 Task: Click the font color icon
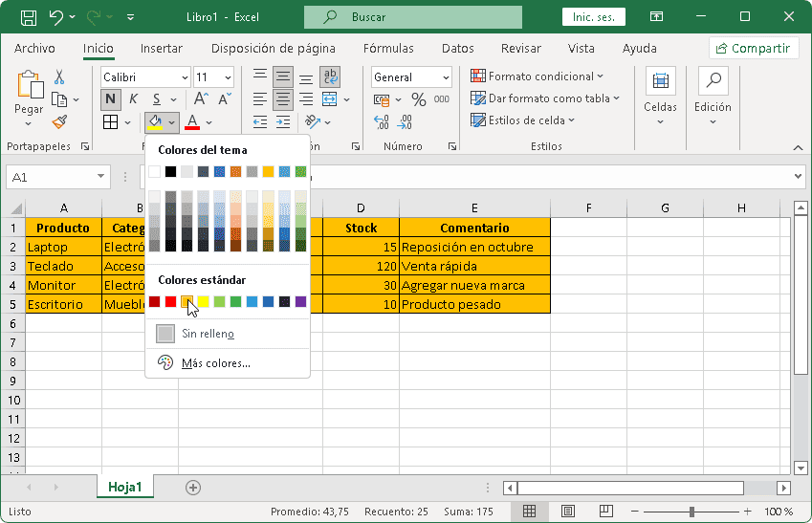(192, 121)
